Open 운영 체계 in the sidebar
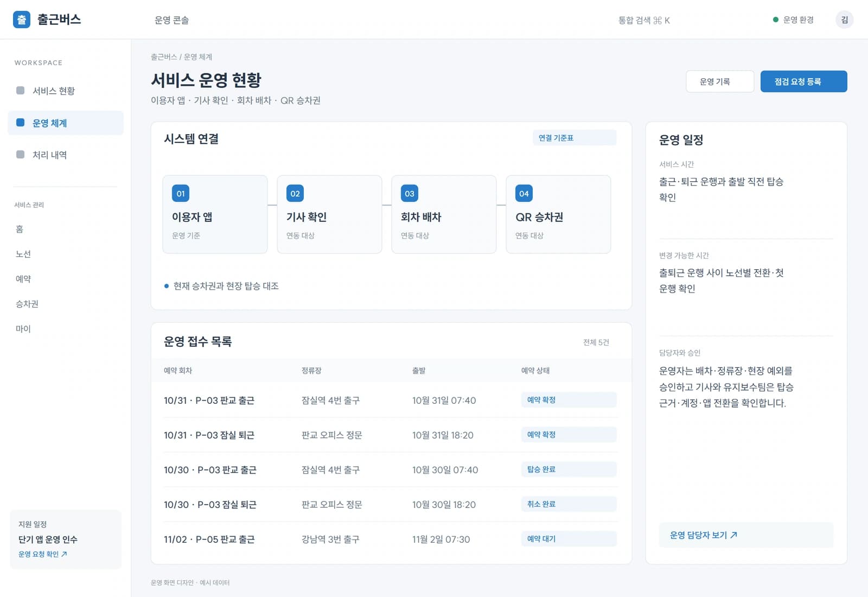This screenshot has height=597, width=868. pyautogui.click(x=66, y=123)
